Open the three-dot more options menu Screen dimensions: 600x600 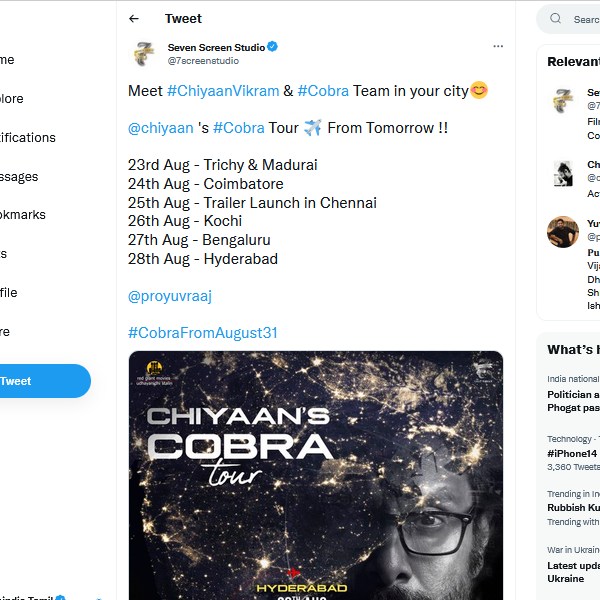(x=498, y=47)
